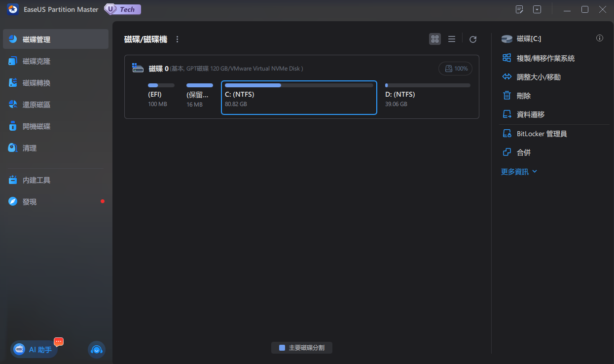Show disk info via the info icon

click(600, 38)
